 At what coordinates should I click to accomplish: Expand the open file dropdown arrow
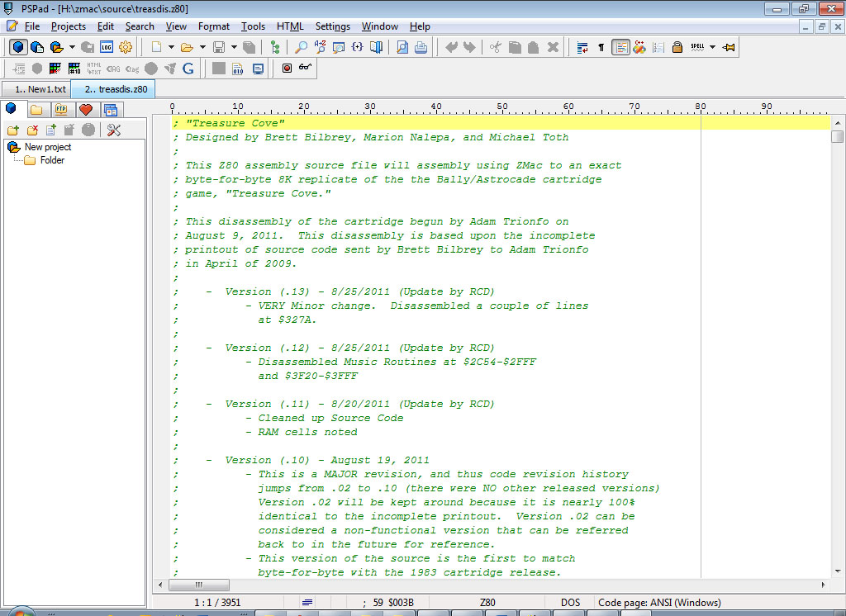(202, 47)
